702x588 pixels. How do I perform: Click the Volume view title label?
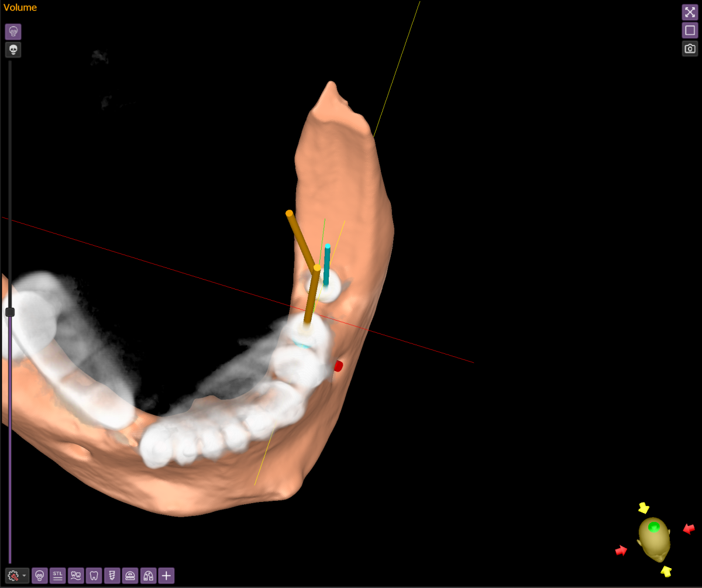[x=20, y=8]
